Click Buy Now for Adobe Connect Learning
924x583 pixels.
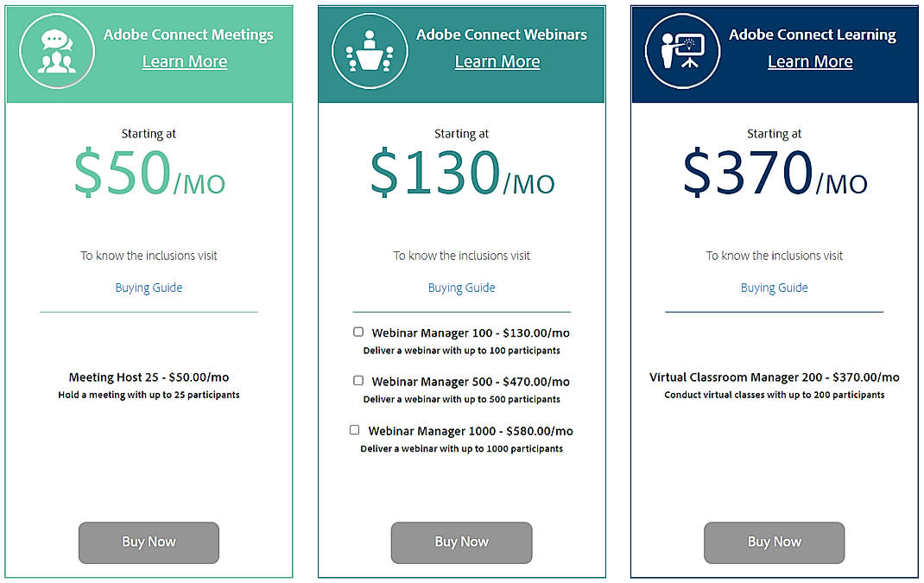774,542
